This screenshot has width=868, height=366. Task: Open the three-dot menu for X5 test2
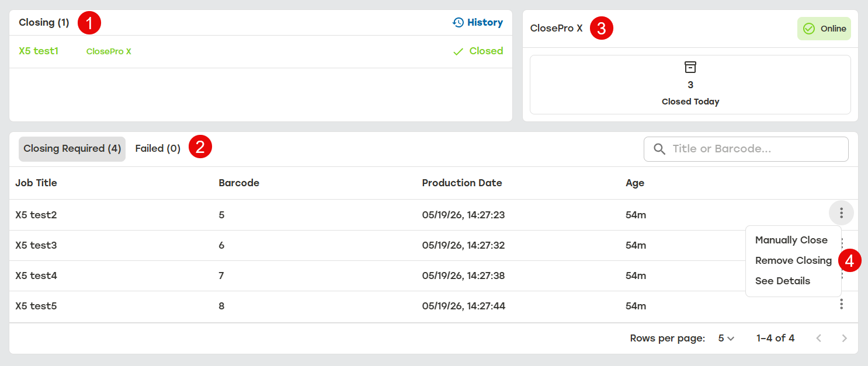pos(841,213)
